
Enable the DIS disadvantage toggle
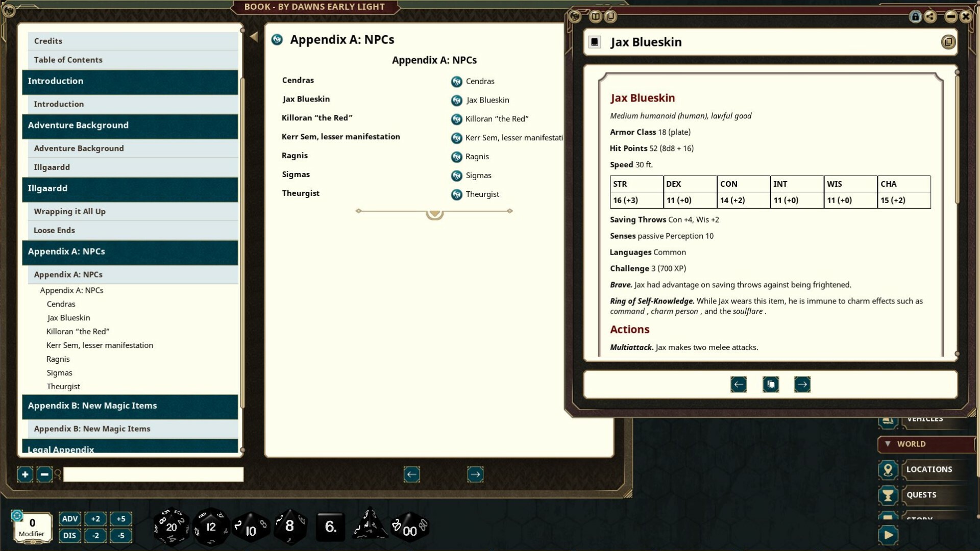70,536
